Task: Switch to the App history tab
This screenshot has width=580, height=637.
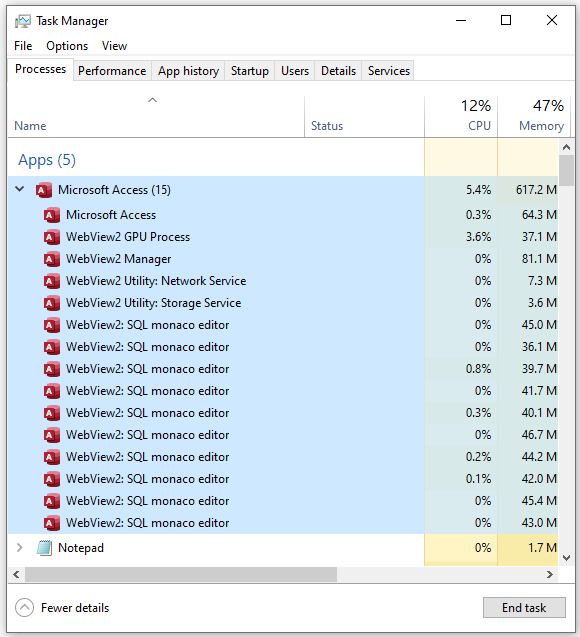Action: [188, 71]
